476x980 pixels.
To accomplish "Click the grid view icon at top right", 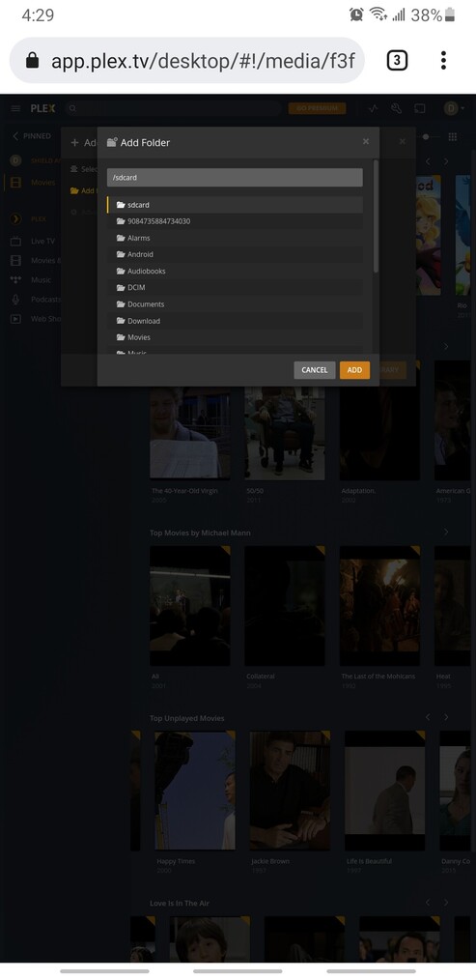I will (x=453, y=136).
